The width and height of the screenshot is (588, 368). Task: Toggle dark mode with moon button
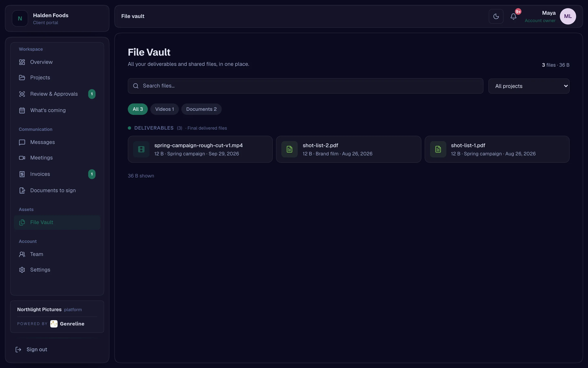[x=496, y=16]
